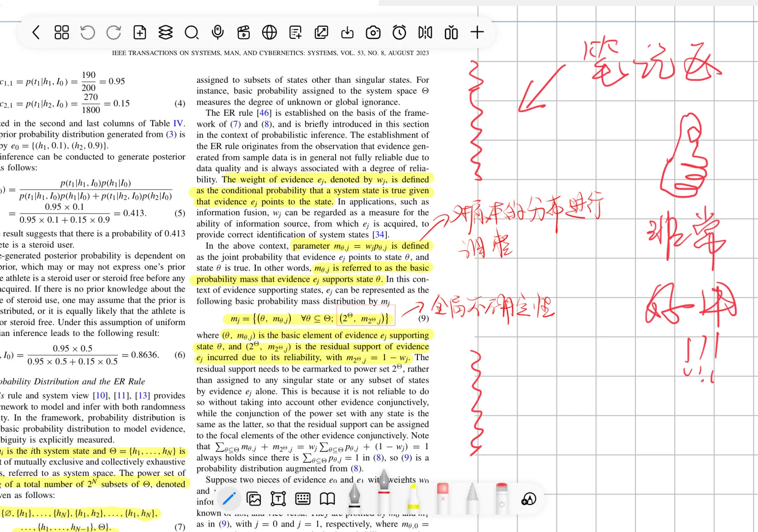Follow equation (3) reference link

click(x=171, y=134)
